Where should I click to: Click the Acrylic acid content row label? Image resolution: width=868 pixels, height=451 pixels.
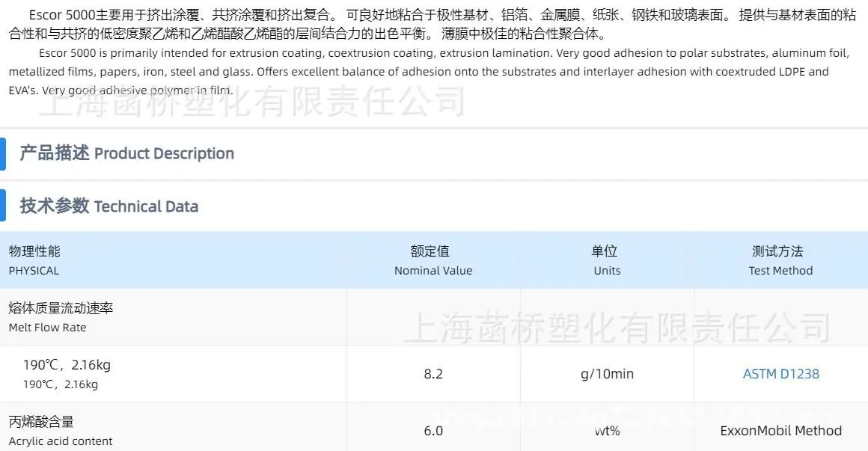(61, 431)
